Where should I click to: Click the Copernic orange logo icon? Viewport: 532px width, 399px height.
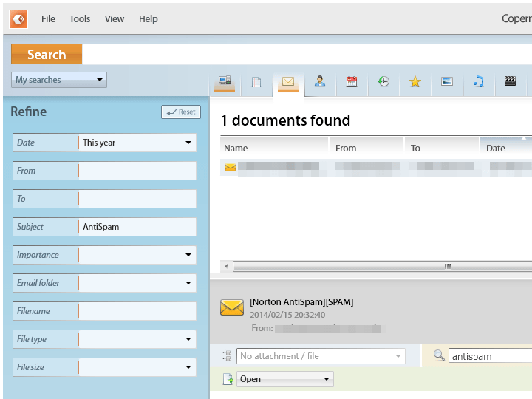(x=18, y=19)
